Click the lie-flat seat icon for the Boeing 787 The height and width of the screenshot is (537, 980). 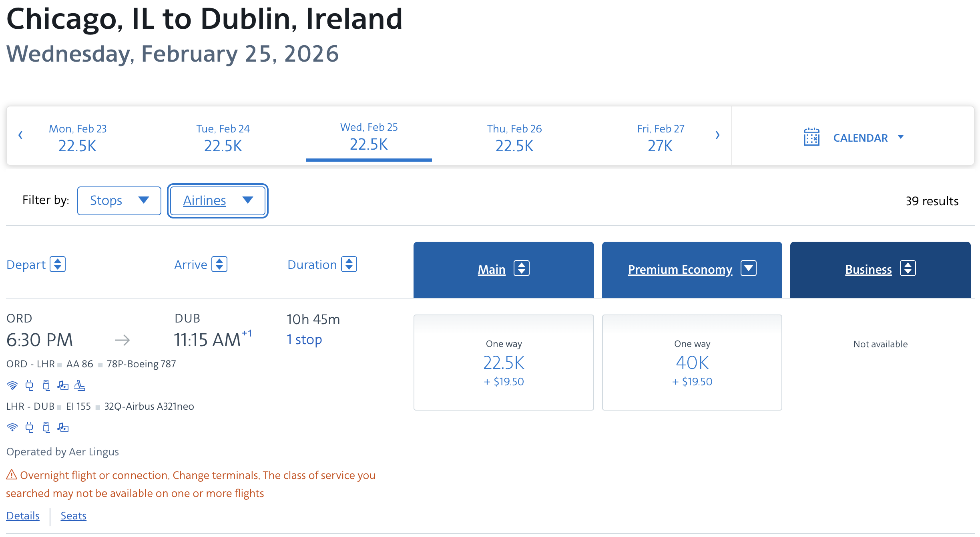coord(80,385)
